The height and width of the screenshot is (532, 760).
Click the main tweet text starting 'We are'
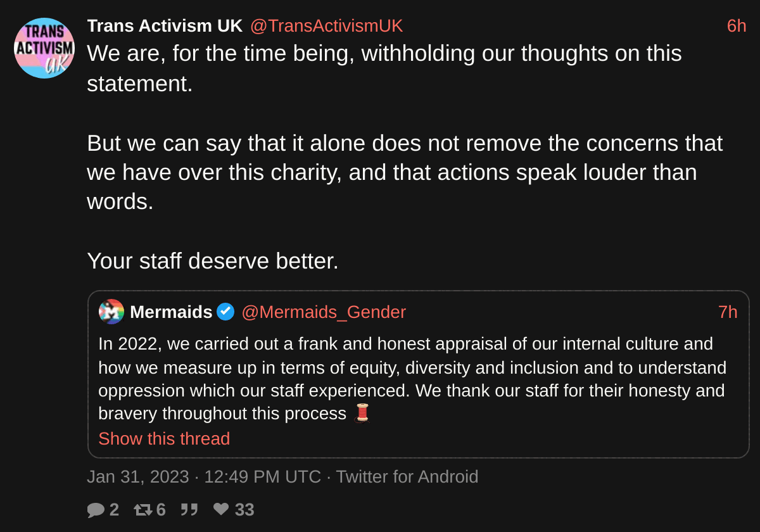coord(405,157)
